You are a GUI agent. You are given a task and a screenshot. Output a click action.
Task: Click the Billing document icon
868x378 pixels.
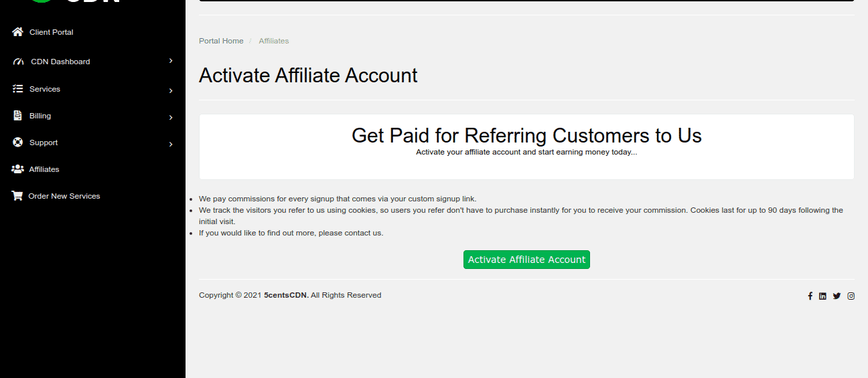(17, 115)
